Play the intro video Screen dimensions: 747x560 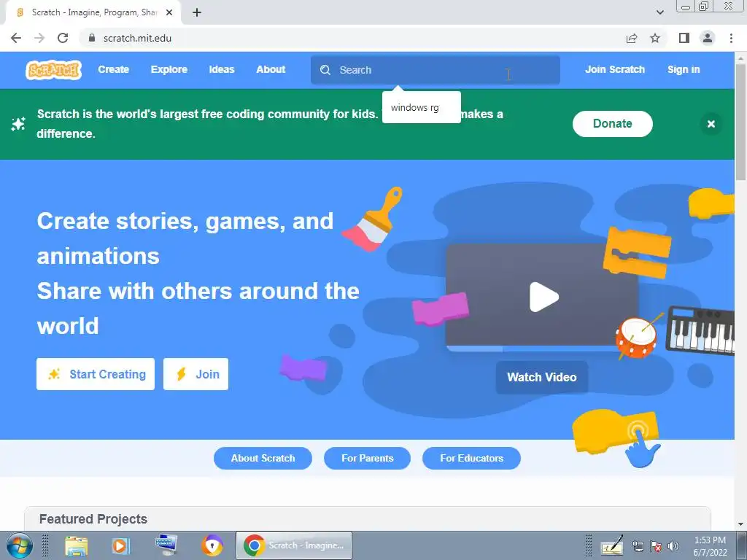[x=543, y=297]
